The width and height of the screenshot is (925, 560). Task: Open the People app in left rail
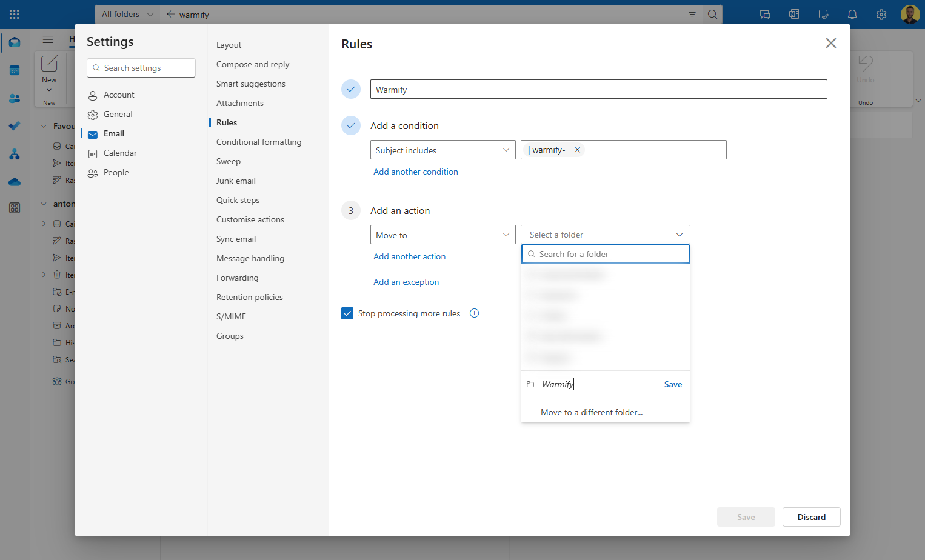15,98
